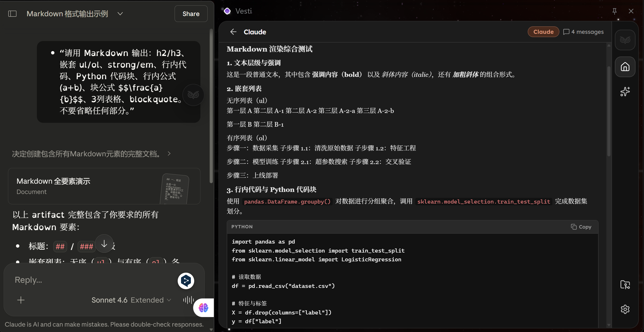Open the sparkle AI icon in Vesti sidebar
Image resolution: width=644 pixels, height=332 pixels.
[625, 92]
